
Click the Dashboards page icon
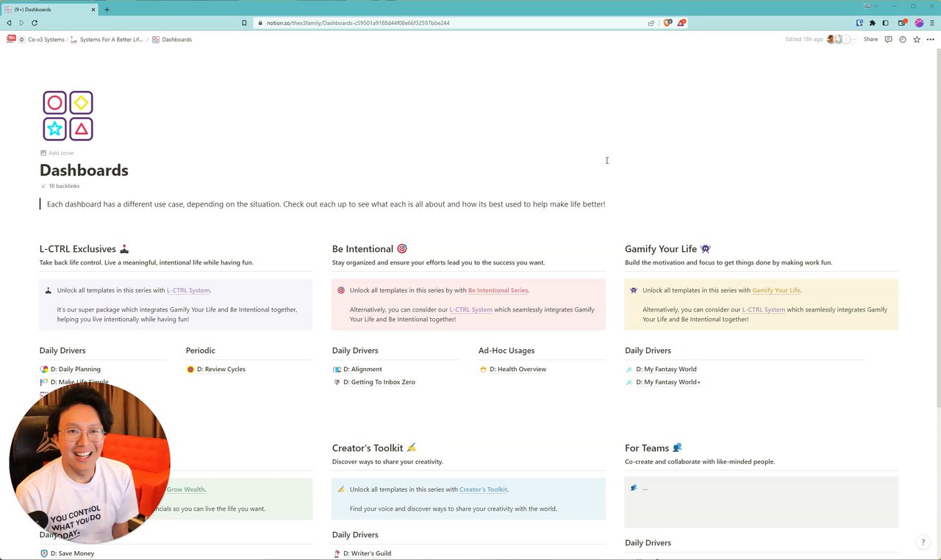(x=68, y=115)
